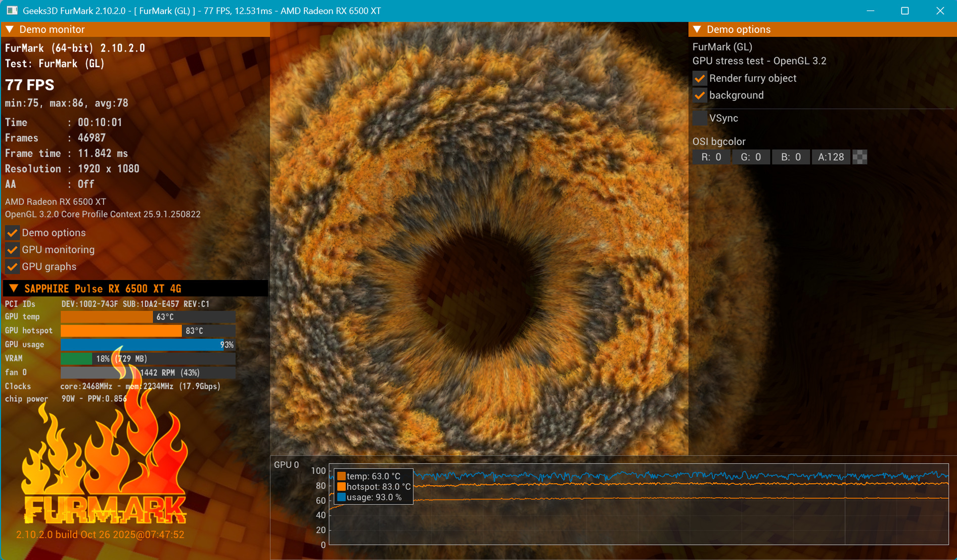Collapse the Demo options panel arrow
The height and width of the screenshot is (560, 957).
697,29
